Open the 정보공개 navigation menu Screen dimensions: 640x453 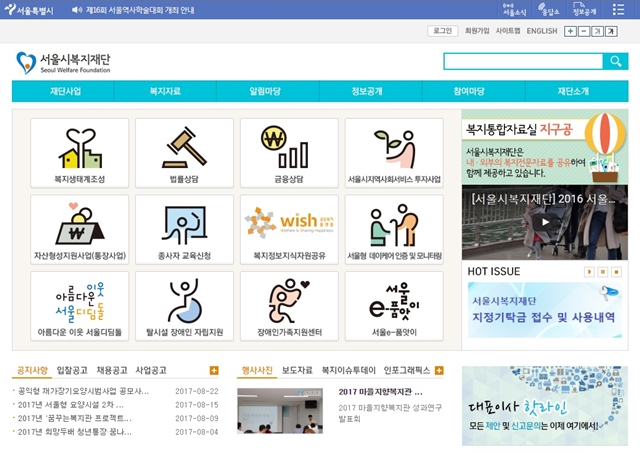tap(367, 91)
